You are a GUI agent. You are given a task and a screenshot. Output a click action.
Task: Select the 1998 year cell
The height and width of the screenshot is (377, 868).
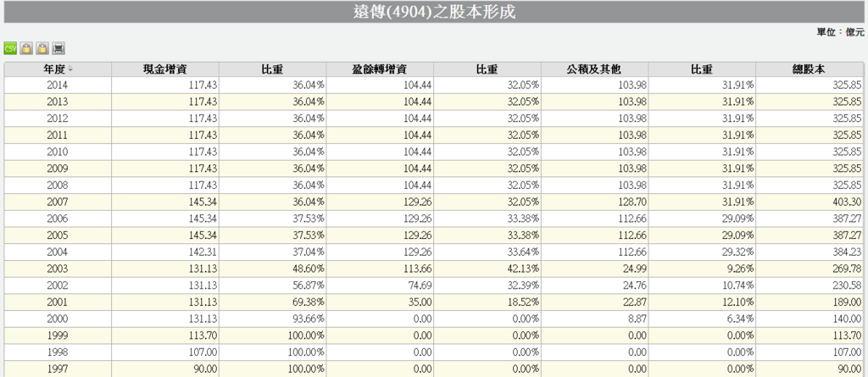point(58,352)
